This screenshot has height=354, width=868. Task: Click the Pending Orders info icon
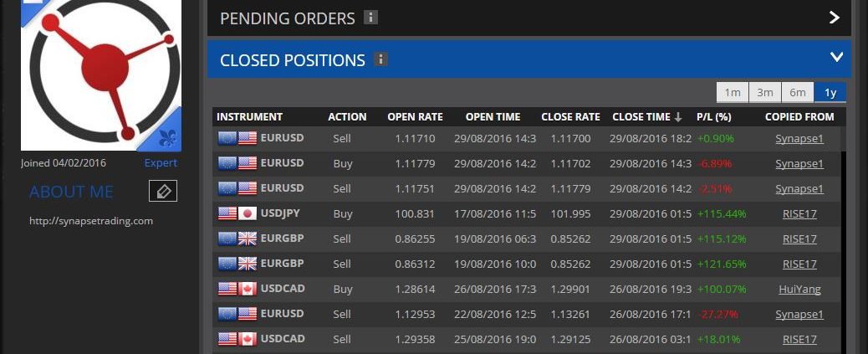tap(372, 18)
